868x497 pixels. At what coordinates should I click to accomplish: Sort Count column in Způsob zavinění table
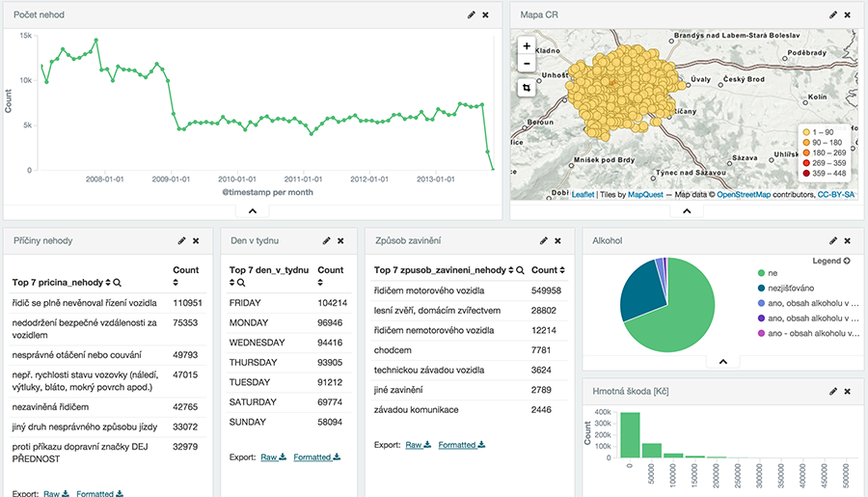point(562,270)
